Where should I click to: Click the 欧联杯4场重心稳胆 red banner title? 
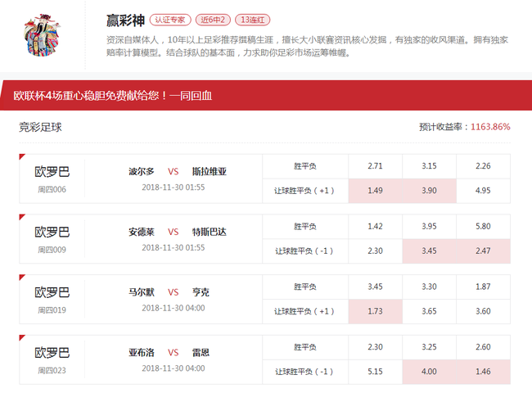[x=113, y=96]
